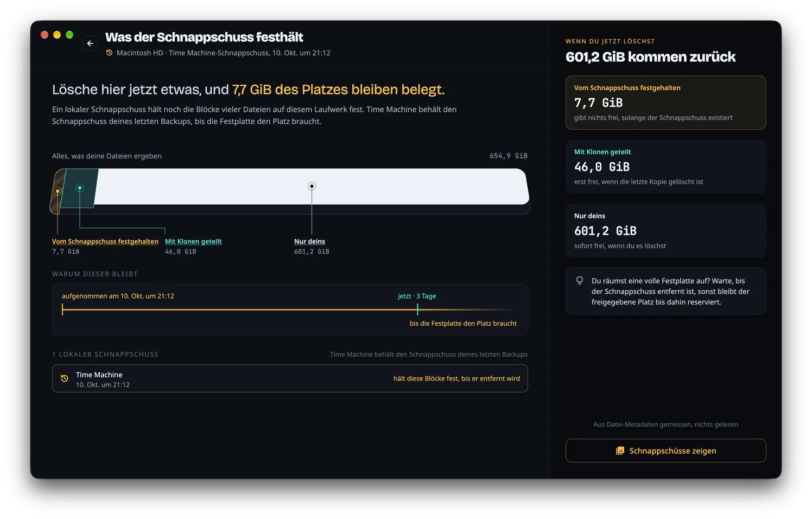Click the Time Machine clock icon in subtitle
This screenshot has width=812, height=519.
coord(109,53)
